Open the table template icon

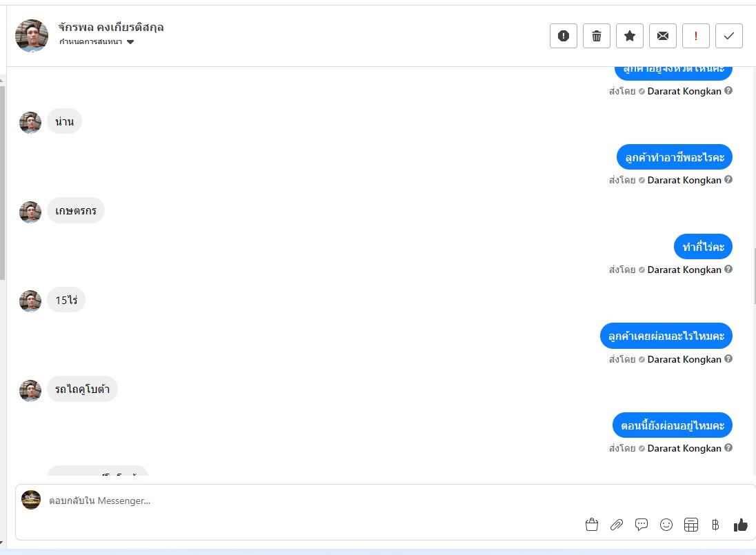(691, 525)
